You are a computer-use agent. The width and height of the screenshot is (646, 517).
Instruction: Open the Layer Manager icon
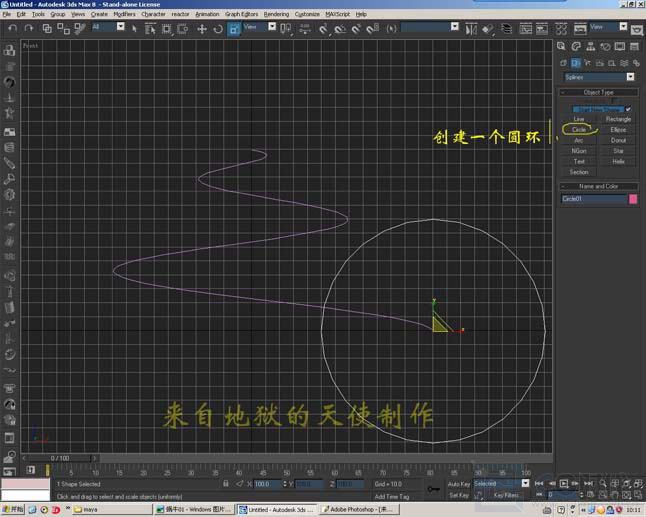click(506, 29)
